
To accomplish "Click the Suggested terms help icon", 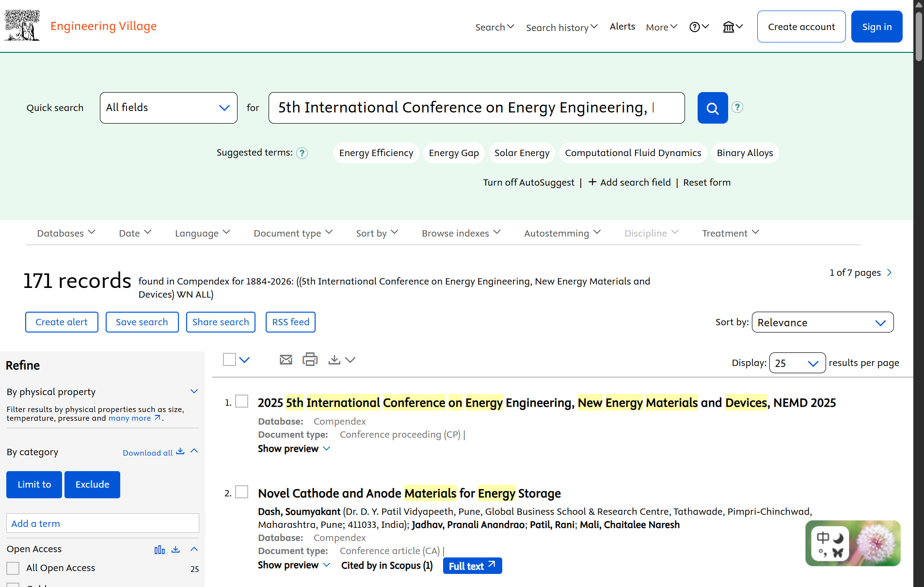I will (x=302, y=153).
